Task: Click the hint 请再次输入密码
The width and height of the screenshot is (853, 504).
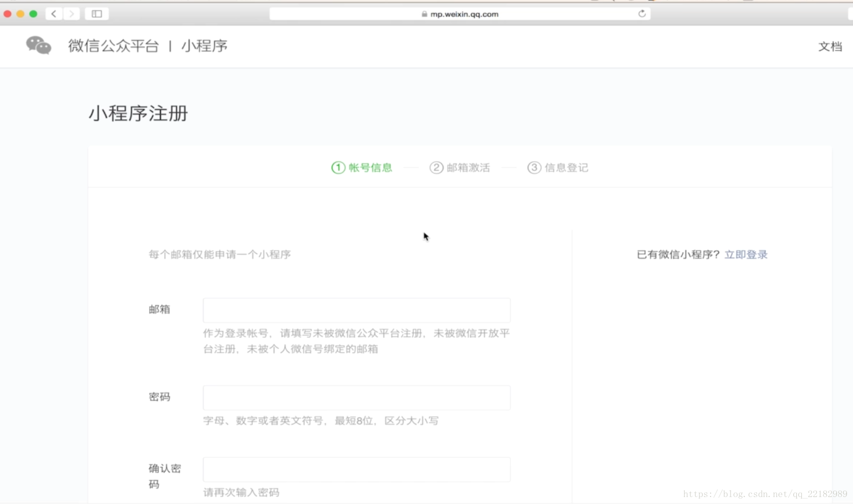Action: tap(241, 493)
